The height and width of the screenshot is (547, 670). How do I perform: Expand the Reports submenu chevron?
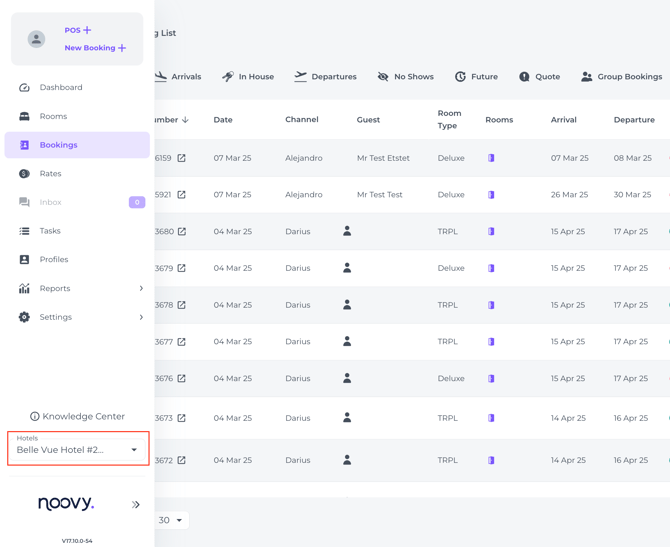141,288
